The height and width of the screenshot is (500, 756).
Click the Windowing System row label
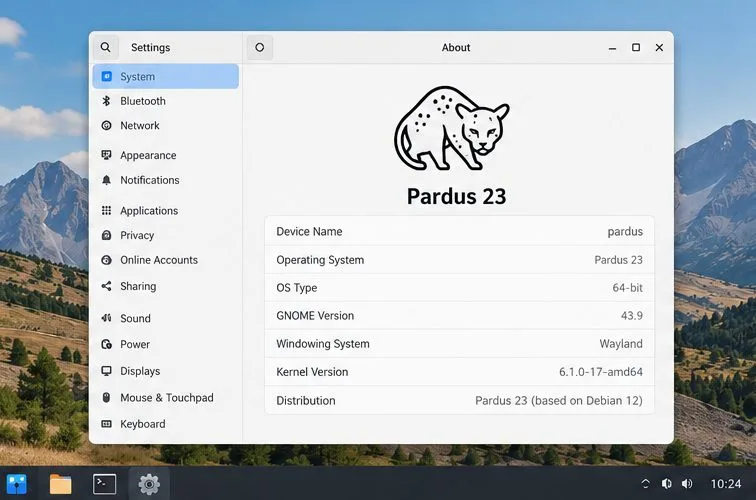323,344
